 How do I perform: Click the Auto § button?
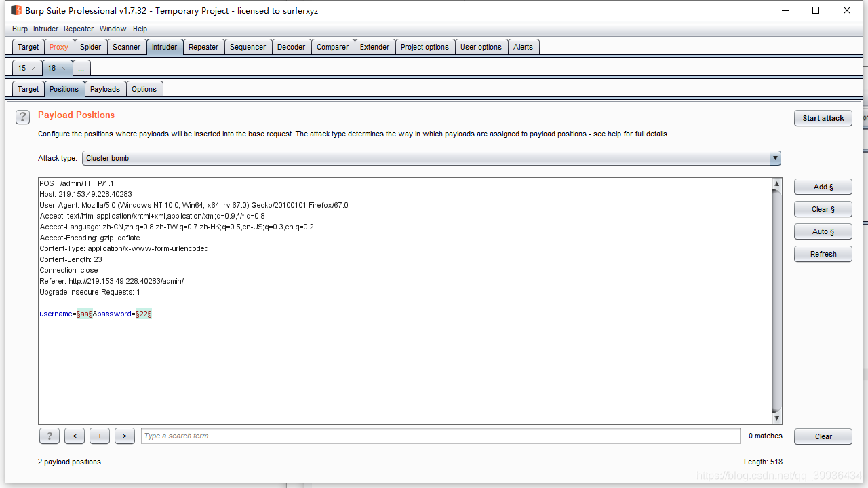click(x=823, y=231)
